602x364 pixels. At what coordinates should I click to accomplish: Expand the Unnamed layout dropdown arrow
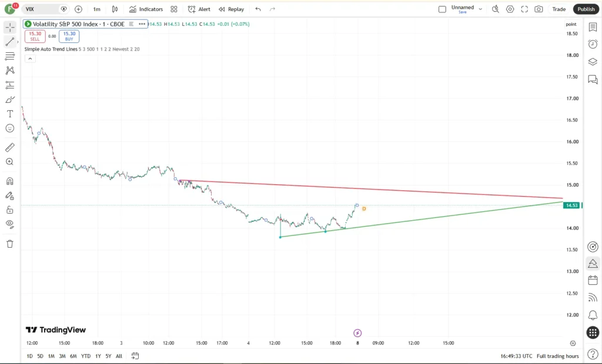point(480,9)
